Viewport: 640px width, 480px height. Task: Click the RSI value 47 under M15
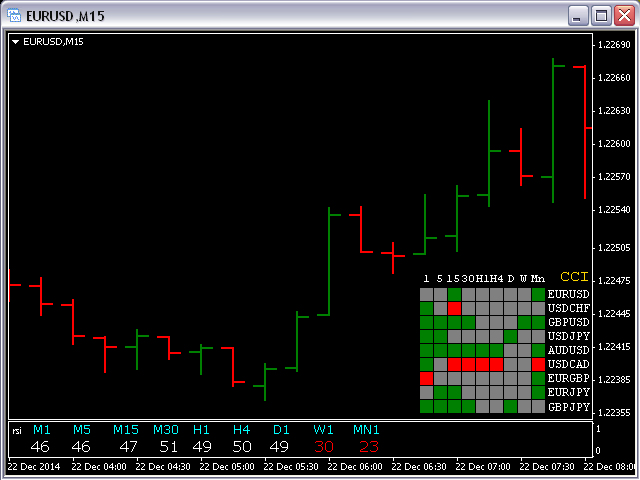[128, 447]
